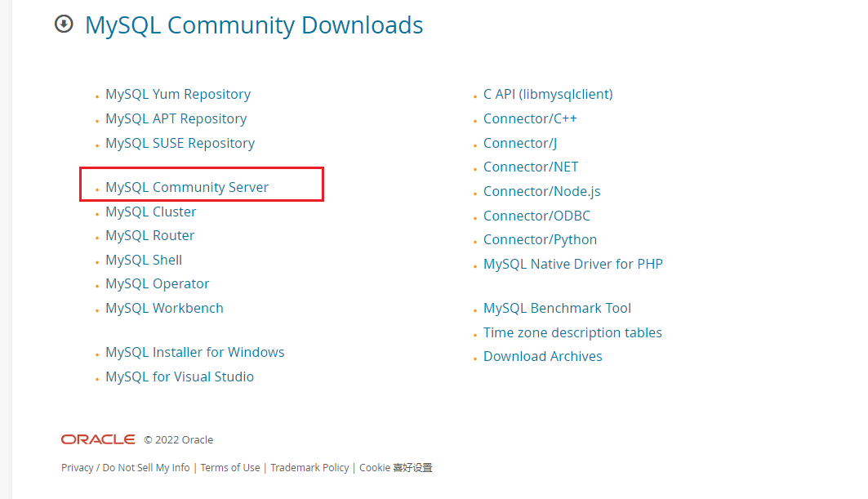Open the MySQL SUSE Repository link

[x=180, y=143]
